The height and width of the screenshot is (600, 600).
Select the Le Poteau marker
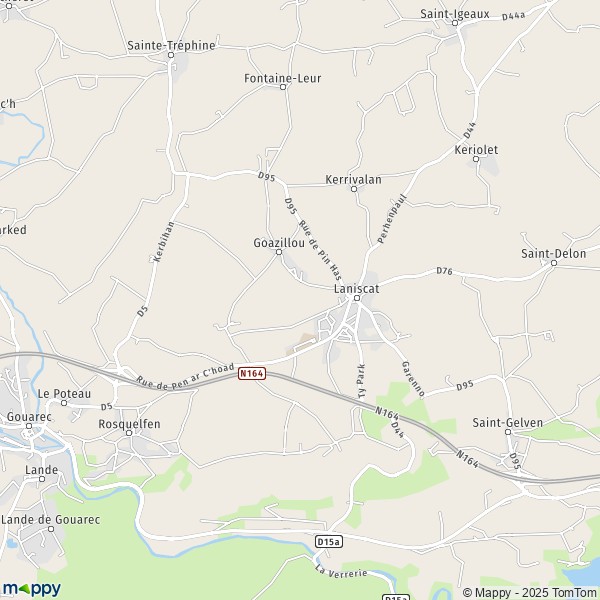click(x=64, y=403)
